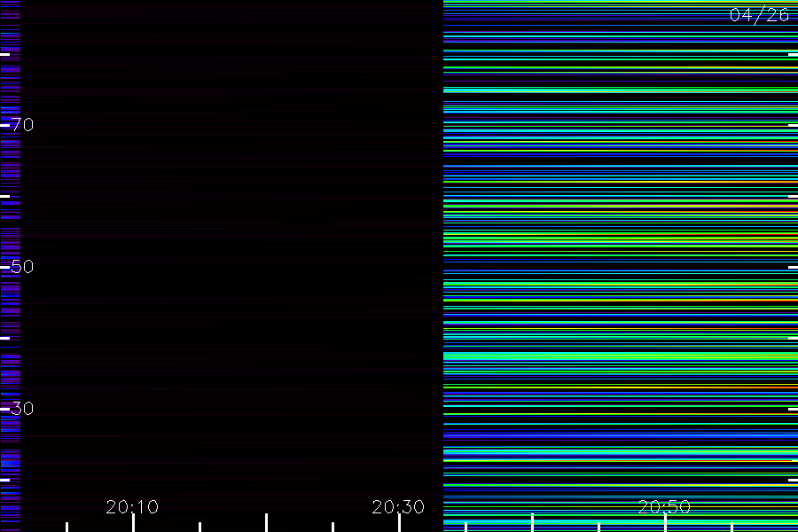798x532 pixels.
Task: Click the tick mark below 20:30
Action: pyautogui.click(x=400, y=523)
